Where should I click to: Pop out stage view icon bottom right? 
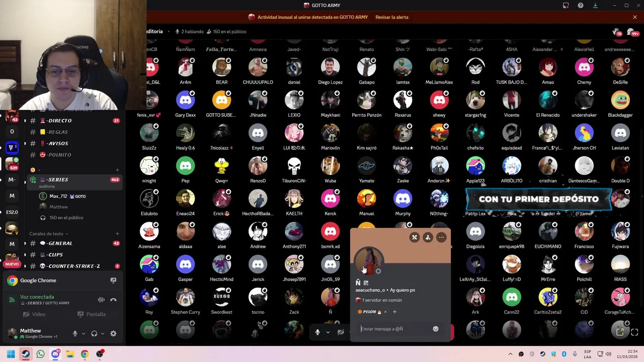click(620, 332)
